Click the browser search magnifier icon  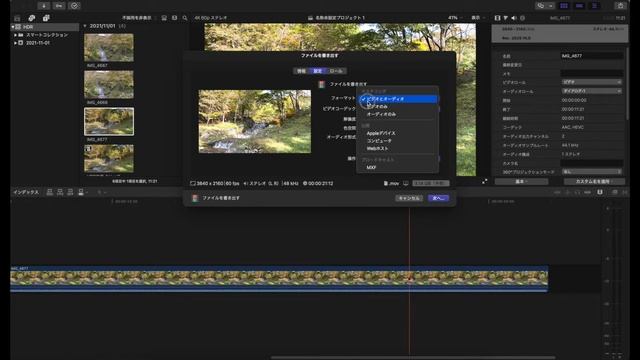point(185,18)
